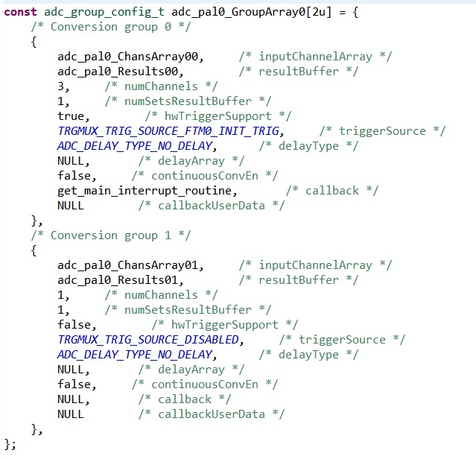Click the delayType comment in group 0

pyautogui.click(x=308, y=146)
